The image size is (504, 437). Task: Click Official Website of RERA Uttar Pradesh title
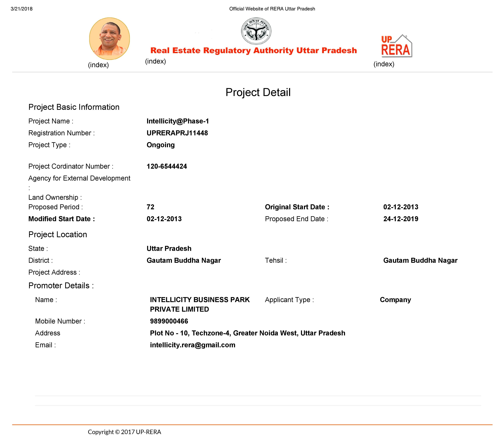[x=272, y=9]
